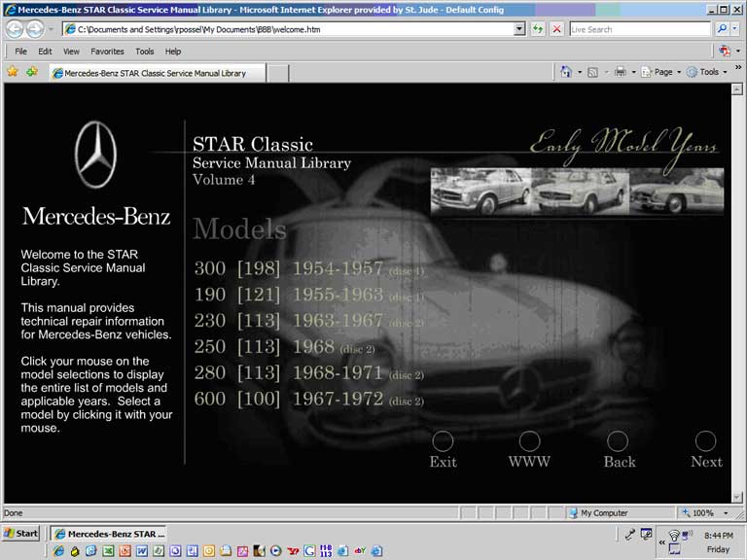Viewport: 747px width, 560px height.
Task: Click the My Computer security zone indicator
Action: click(599, 513)
